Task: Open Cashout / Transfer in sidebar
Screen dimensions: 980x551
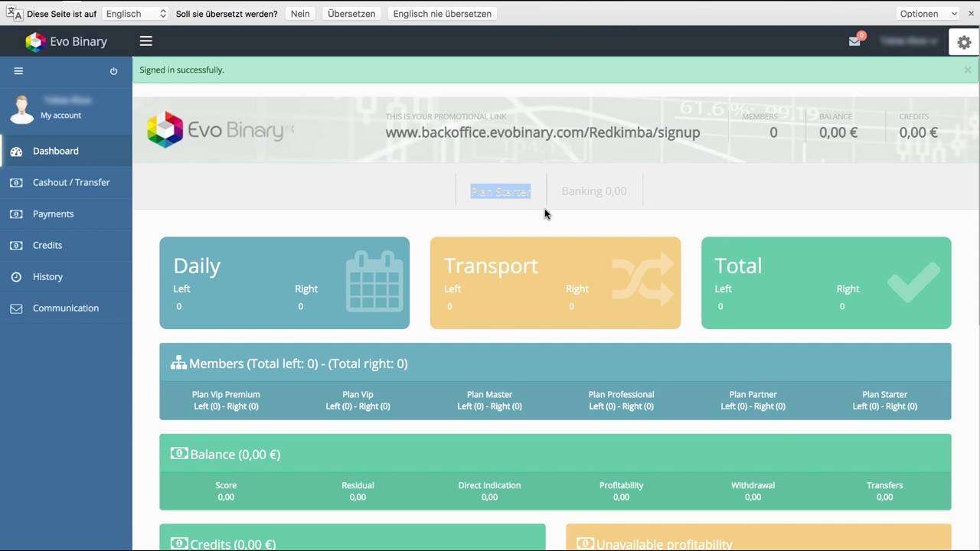Action: click(66, 182)
